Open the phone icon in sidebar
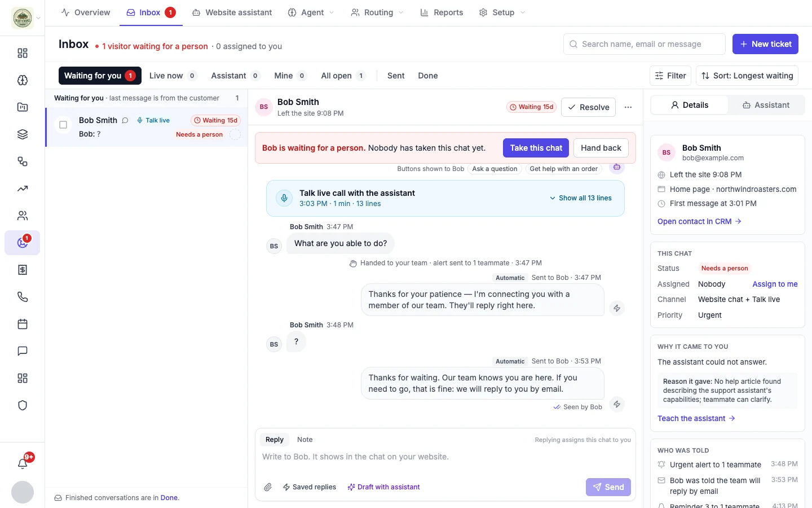 [23, 297]
